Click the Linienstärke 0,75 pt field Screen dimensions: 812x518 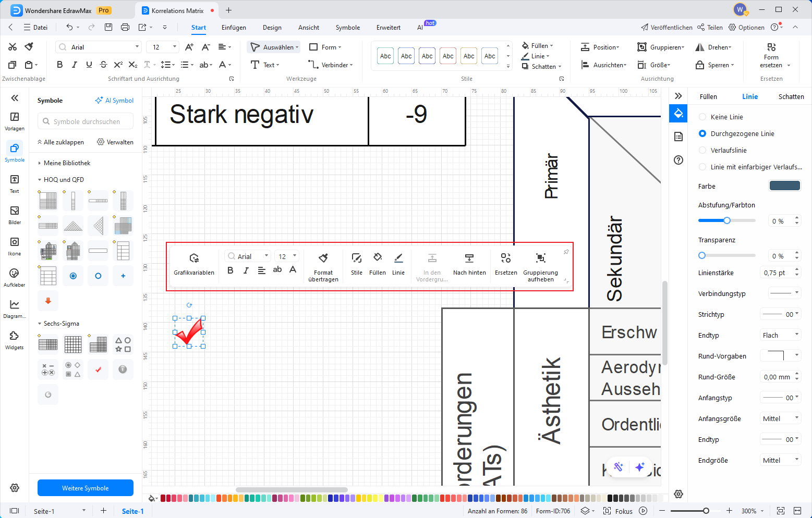(780, 273)
